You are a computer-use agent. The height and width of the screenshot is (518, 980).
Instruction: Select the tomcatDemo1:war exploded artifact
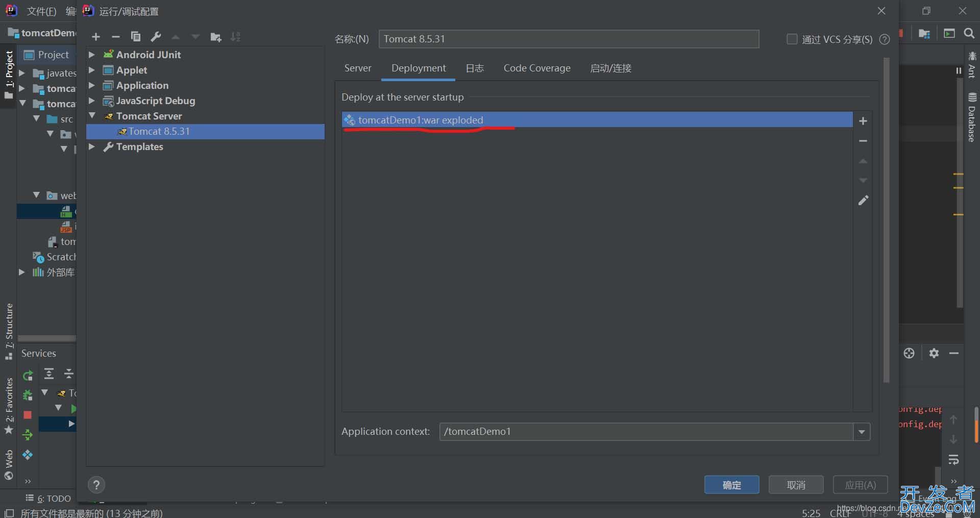421,120
